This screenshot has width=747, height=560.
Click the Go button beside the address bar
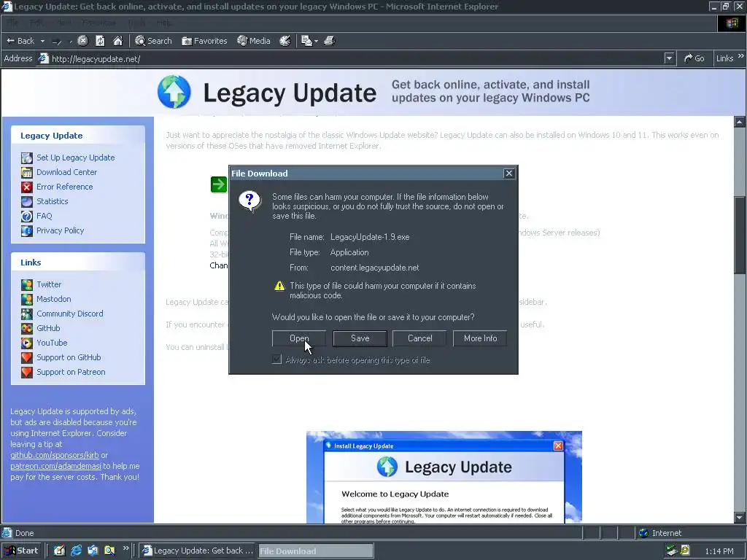[x=694, y=58]
